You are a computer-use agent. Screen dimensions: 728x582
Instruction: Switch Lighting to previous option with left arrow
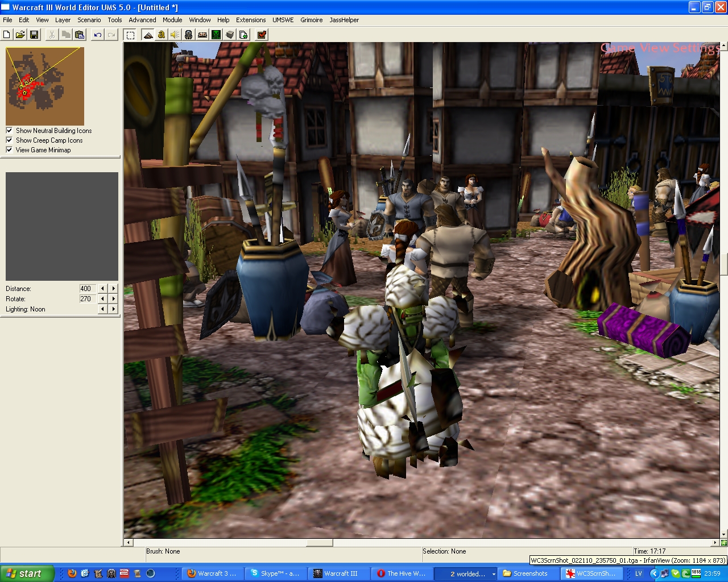[x=102, y=309]
